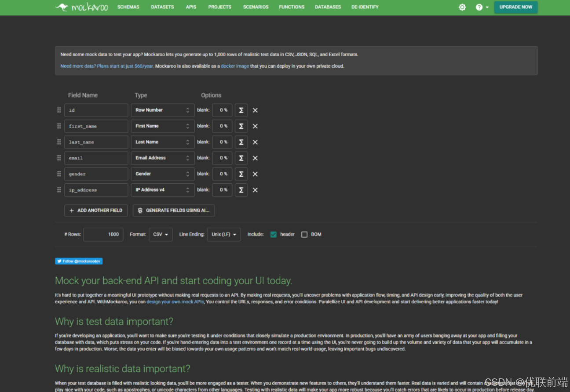570x392 pixels.
Task: Edit the number of rows input
Action: pyautogui.click(x=103, y=235)
